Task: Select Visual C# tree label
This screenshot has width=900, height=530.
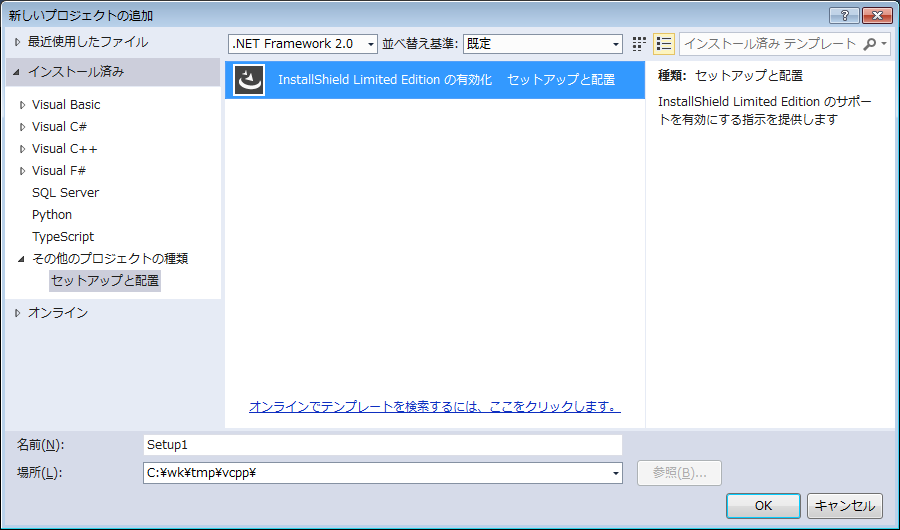Action: pos(59,127)
